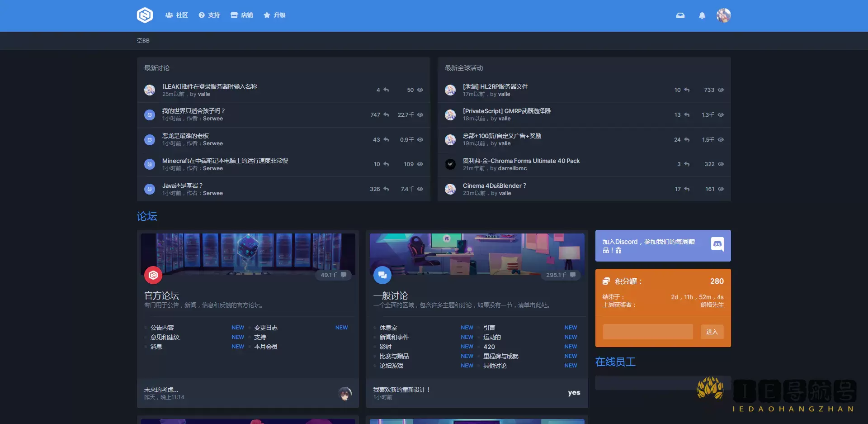Click the reply arrow beside 747 replies

[x=386, y=115]
